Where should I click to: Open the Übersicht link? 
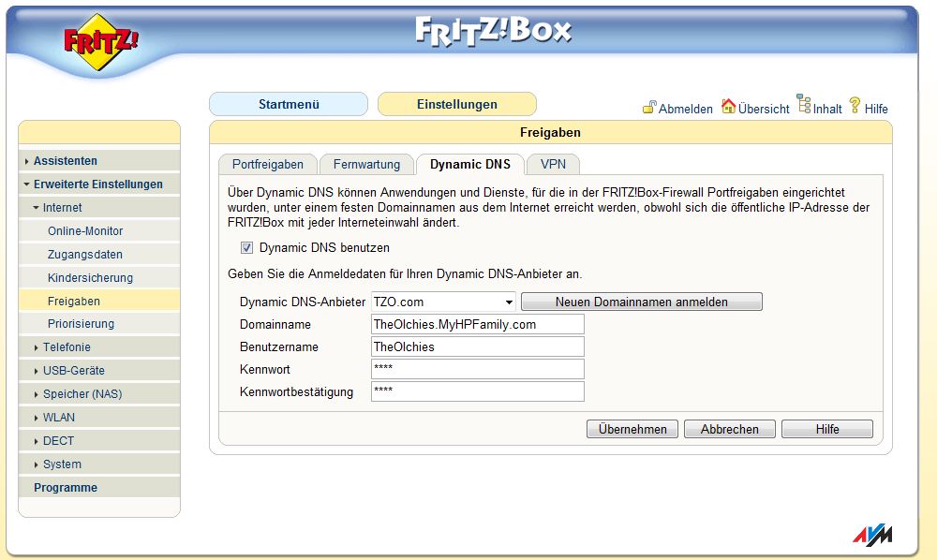pyautogui.click(x=764, y=109)
